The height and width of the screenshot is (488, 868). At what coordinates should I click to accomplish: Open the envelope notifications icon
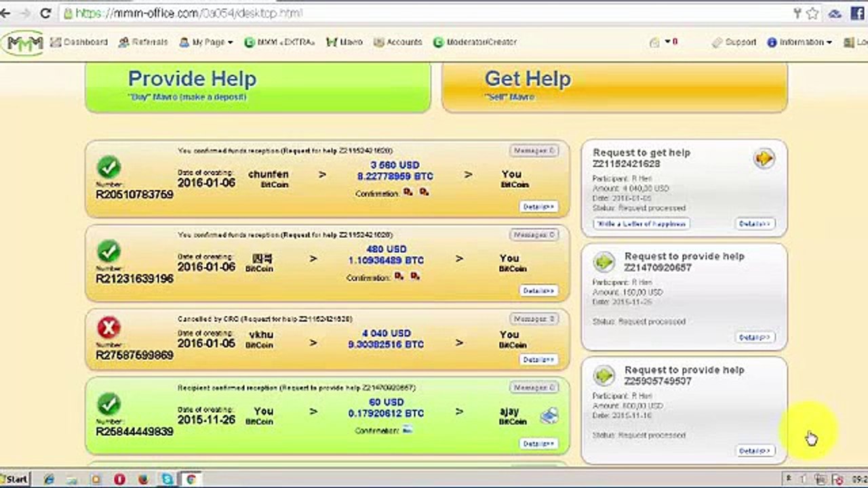pyautogui.click(x=654, y=42)
